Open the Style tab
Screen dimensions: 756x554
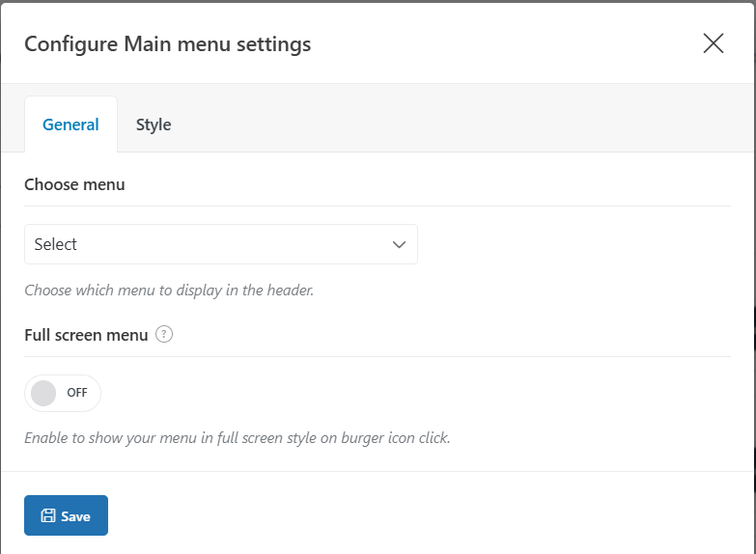point(154,125)
